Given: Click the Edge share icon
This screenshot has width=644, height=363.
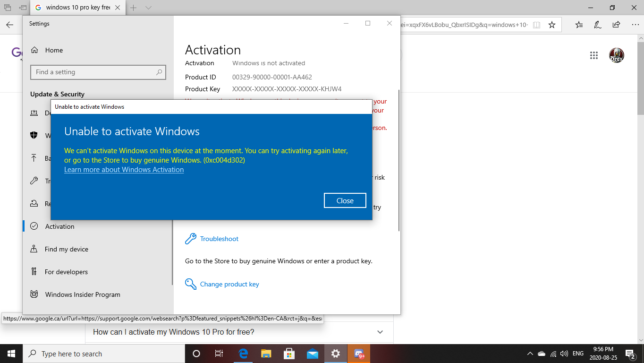Looking at the screenshot, I should coord(616,25).
